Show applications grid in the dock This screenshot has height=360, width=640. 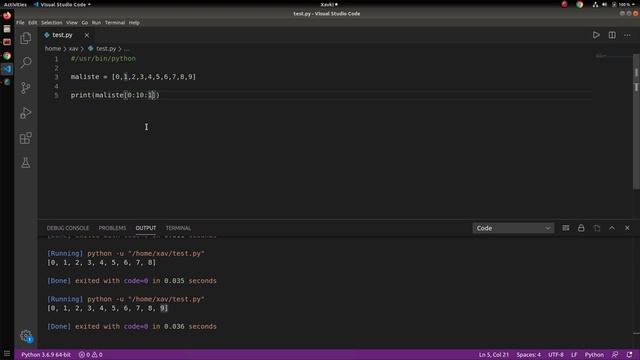[x=7, y=353]
